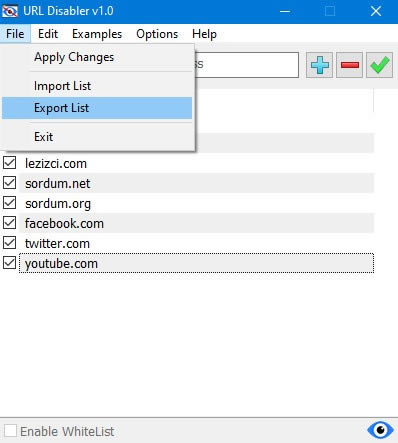This screenshot has width=398, height=443.
Task: Select Export List menu entry
Action: point(97,108)
